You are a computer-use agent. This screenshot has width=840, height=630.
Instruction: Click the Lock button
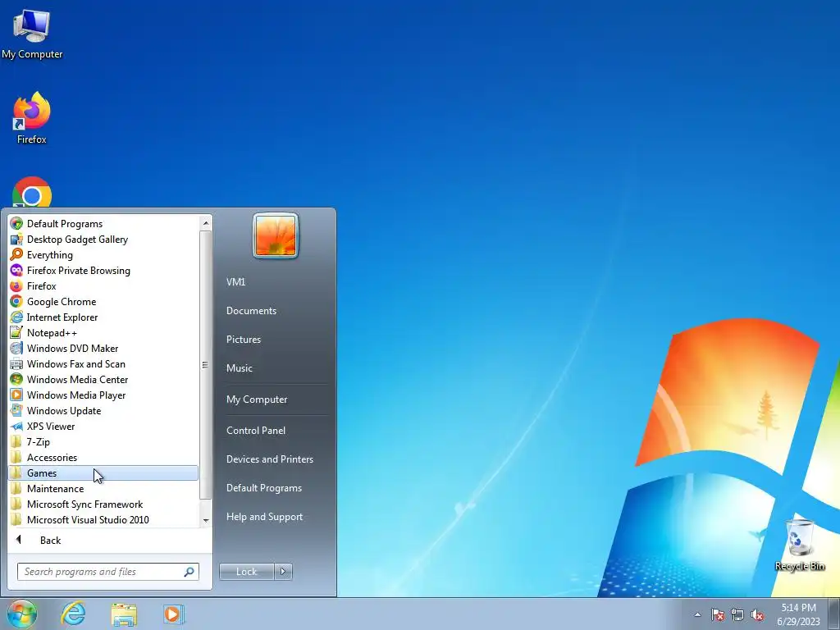[246, 572]
